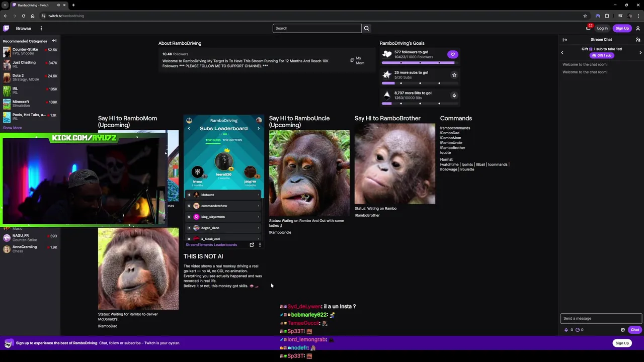Open chat settings gear icon
644x362 pixels.
tap(622, 330)
